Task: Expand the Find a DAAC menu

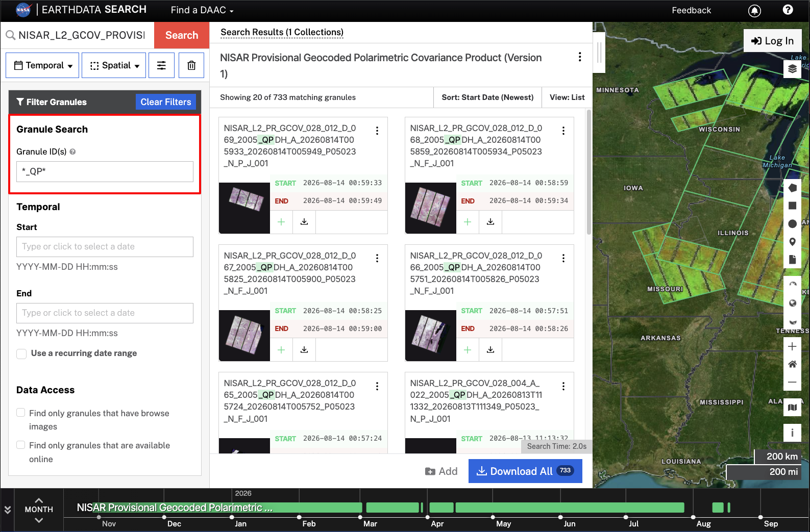Action: click(202, 10)
